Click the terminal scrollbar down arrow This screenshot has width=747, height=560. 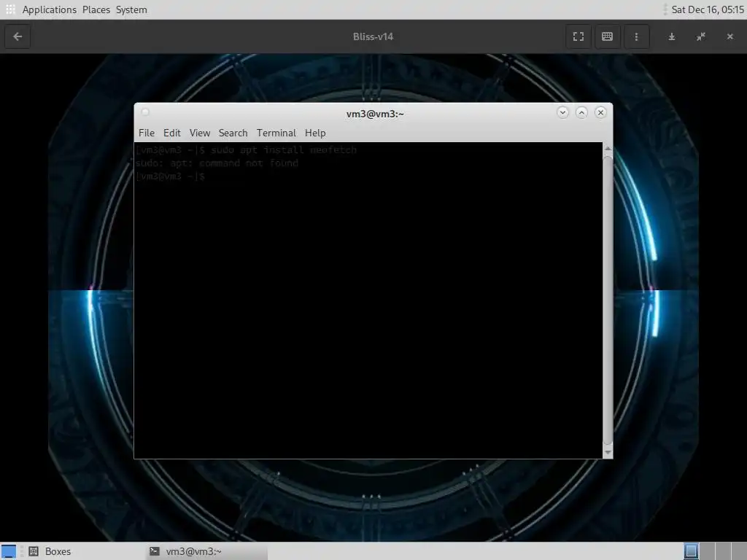coord(608,453)
